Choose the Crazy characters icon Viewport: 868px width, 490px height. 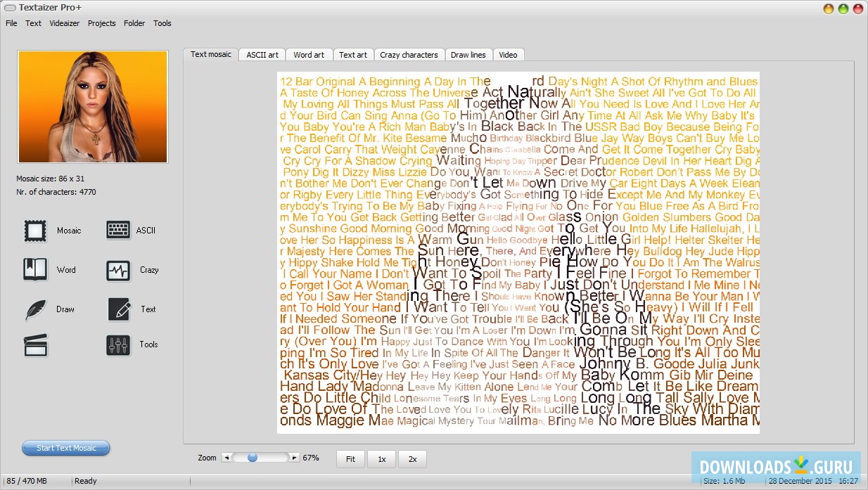point(118,270)
